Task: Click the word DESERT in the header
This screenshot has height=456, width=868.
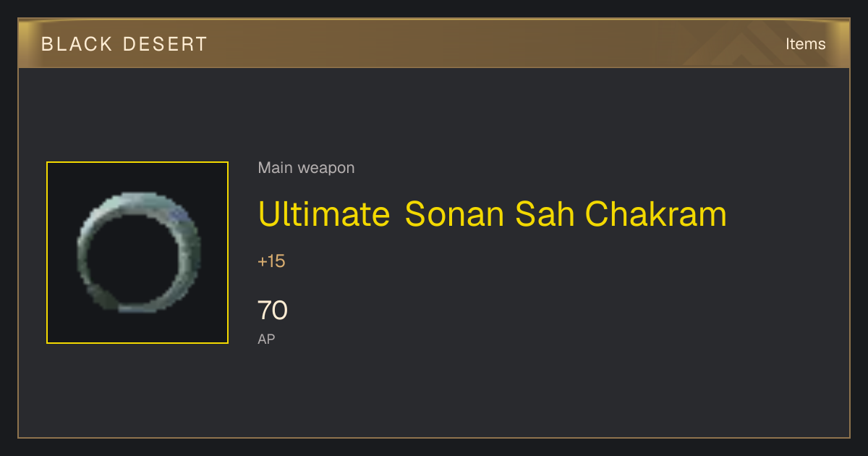Action: (x=165, y=44)
